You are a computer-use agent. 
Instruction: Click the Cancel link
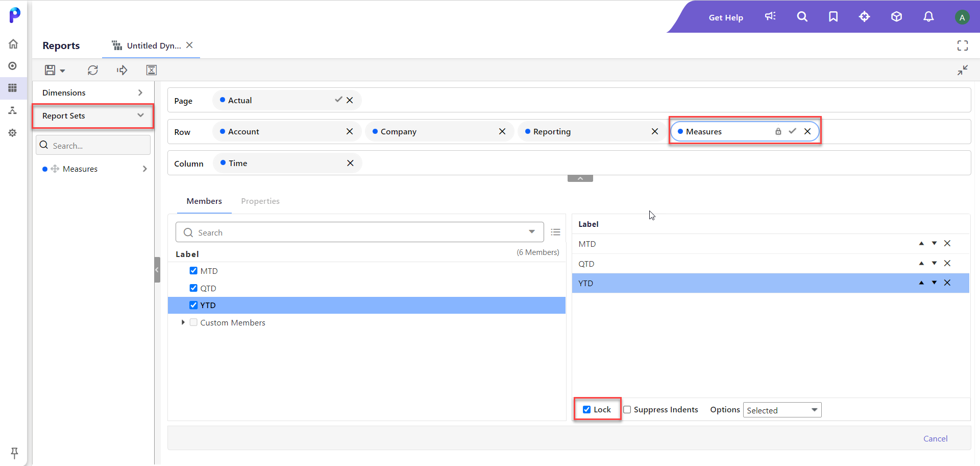point(935,438)
